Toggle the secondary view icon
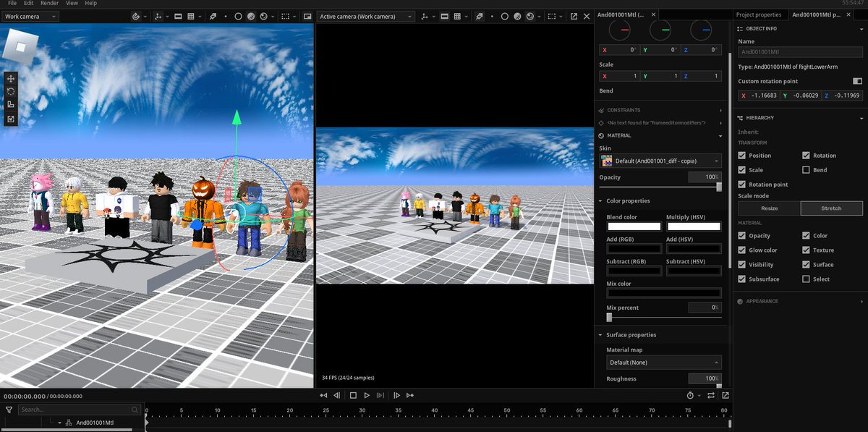This screenshot has width=868, height=432. [x=307, y=16]
